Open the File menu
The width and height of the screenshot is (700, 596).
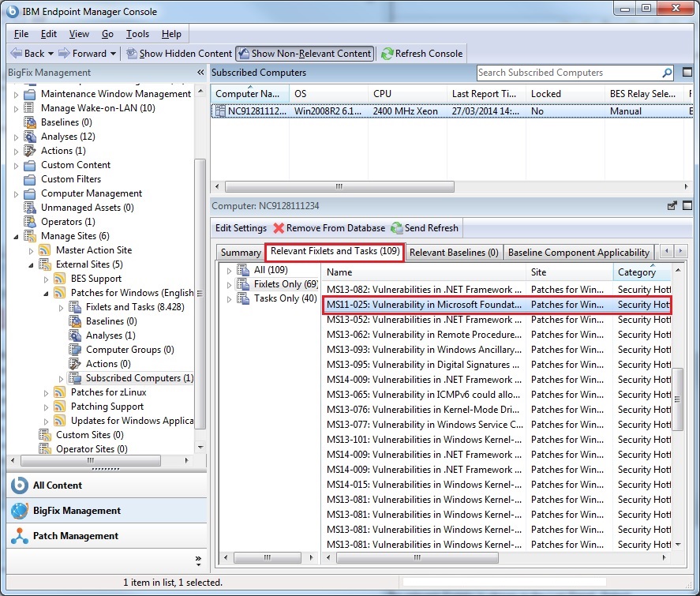tap(21, 34)
